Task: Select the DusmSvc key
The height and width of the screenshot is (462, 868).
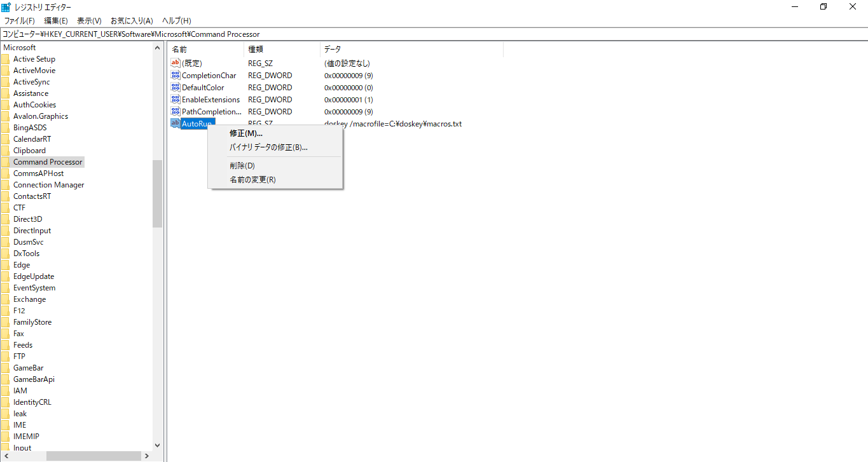Action: coord(29,242)
